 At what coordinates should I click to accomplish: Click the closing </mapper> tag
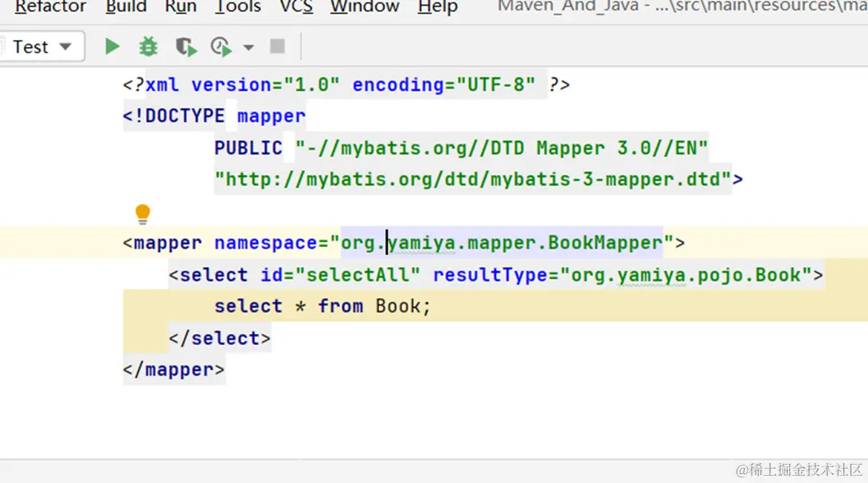click(174, 370)
